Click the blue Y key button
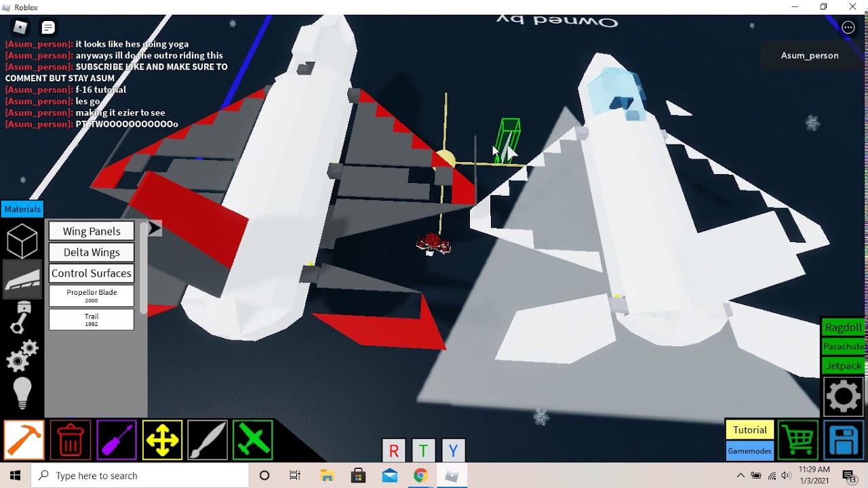Screen dimensions: 868x488 point(453,451)
